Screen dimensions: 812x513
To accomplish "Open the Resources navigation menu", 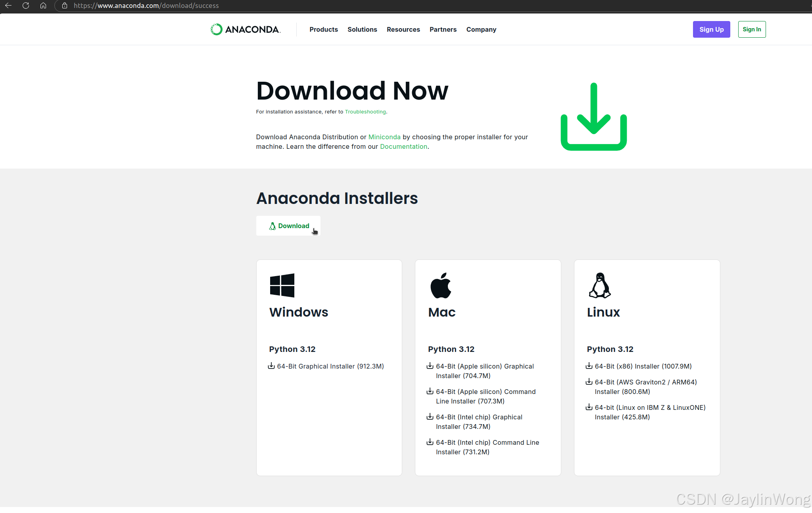I will pyautogui.click(x=403, y=29).
